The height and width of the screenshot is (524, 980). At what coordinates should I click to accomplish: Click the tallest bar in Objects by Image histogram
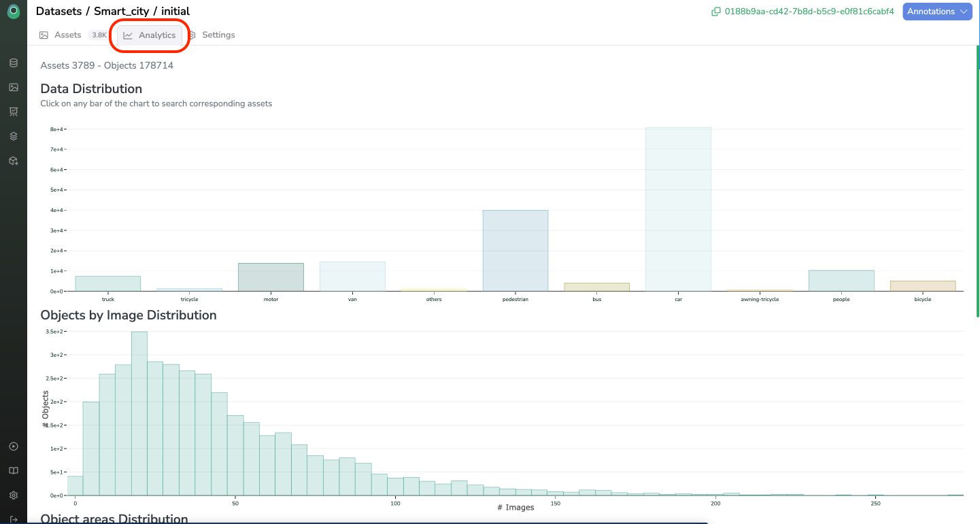click(139, 413)
